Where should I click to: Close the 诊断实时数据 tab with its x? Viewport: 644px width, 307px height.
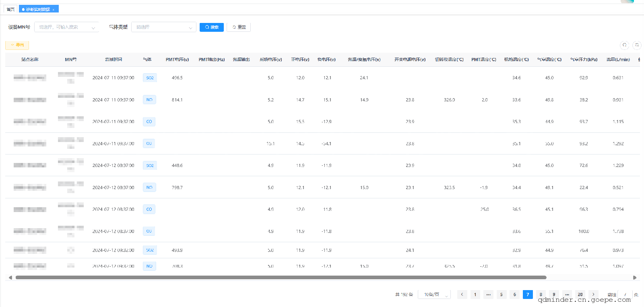(x=54, y=9)
